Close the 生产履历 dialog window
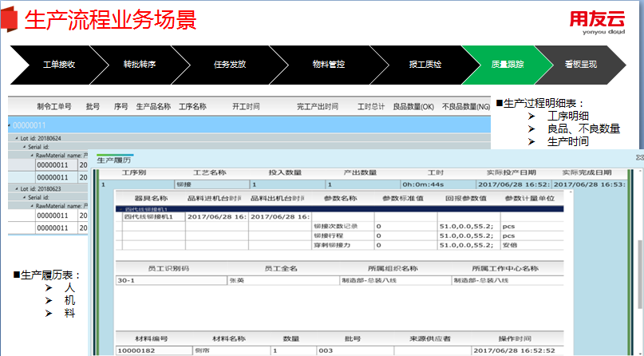Screen dimensions: 644x356 click(x=638, y=159)
